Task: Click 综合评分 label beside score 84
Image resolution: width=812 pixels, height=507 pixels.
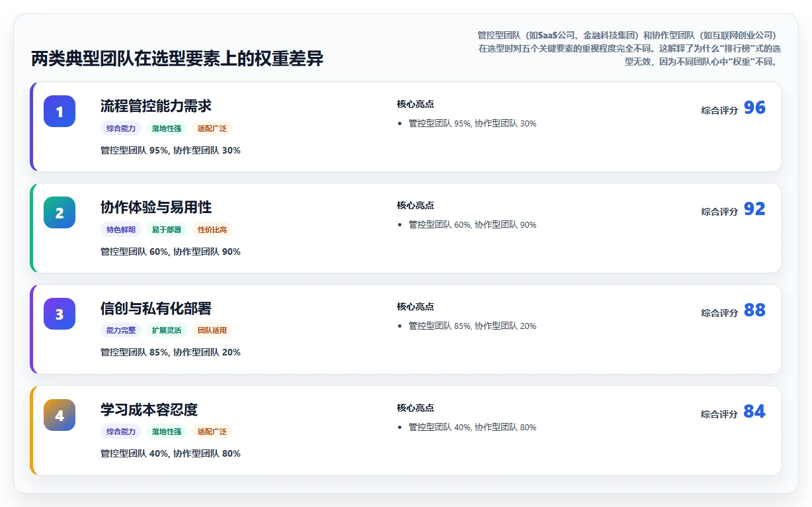Action: (x=719, y=414)
